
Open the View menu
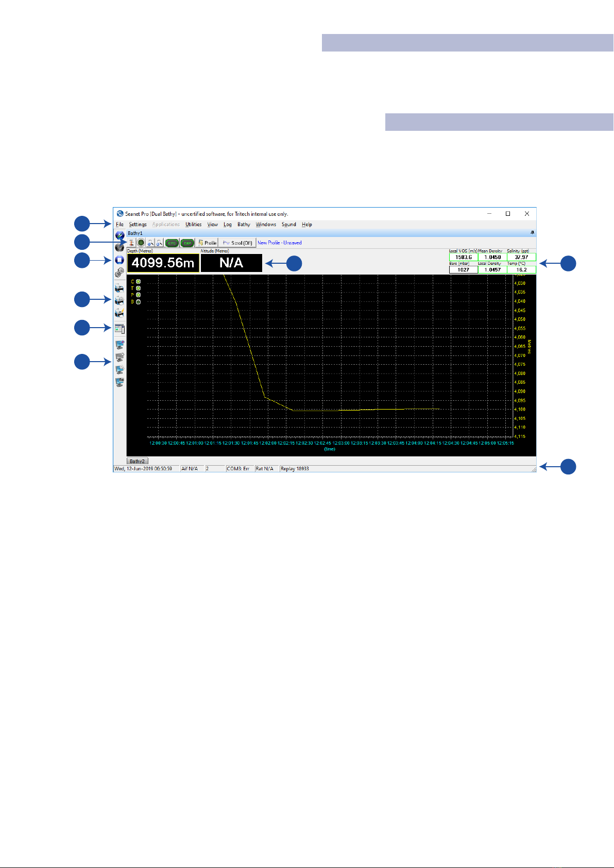[x=213, y=225]
